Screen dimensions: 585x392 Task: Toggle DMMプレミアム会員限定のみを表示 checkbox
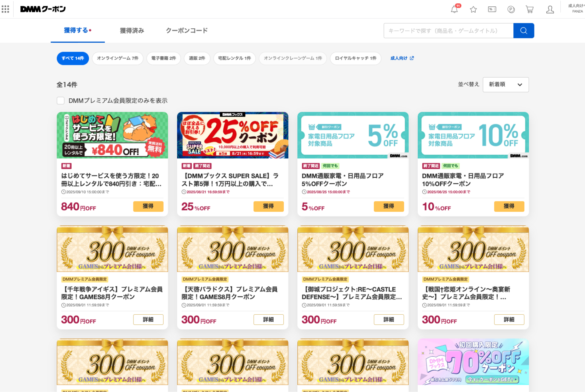tap(61, 101)
